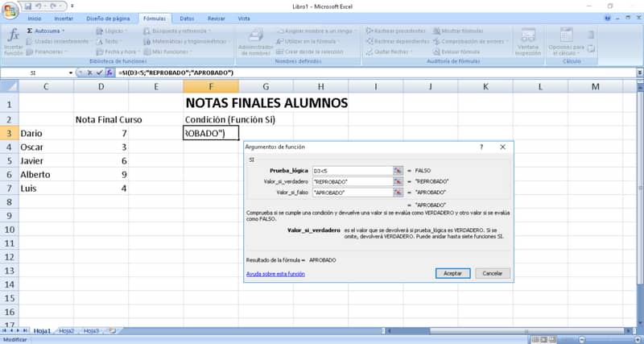Click Utilizar en la fórmula

click(308, 42)
